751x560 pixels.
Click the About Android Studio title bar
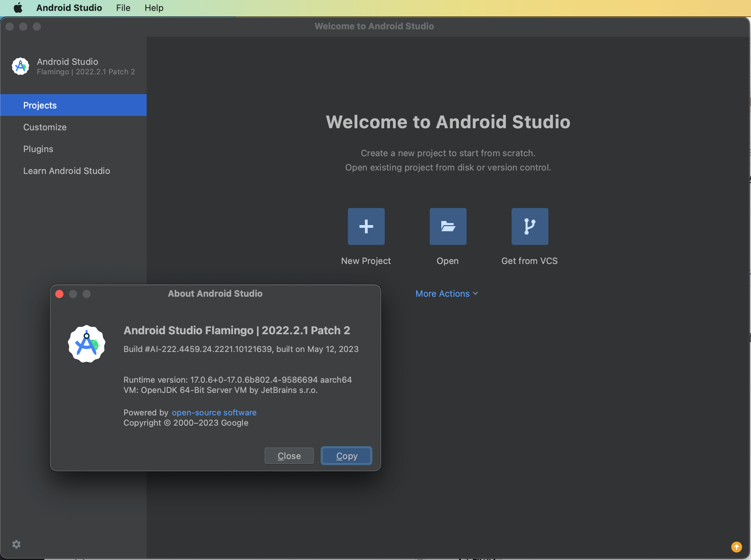pos(215,293)
